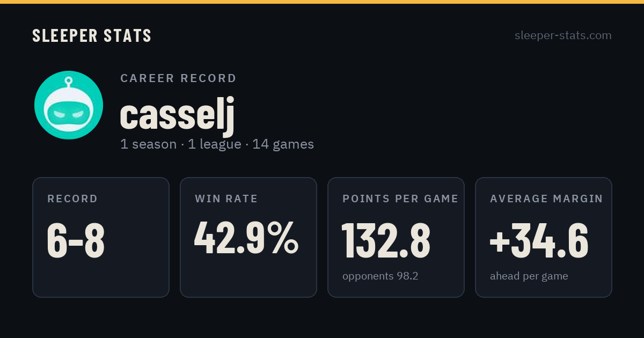
Task: Click the AVERAGE MARGIN label
Action: click(x=546, y=199)
